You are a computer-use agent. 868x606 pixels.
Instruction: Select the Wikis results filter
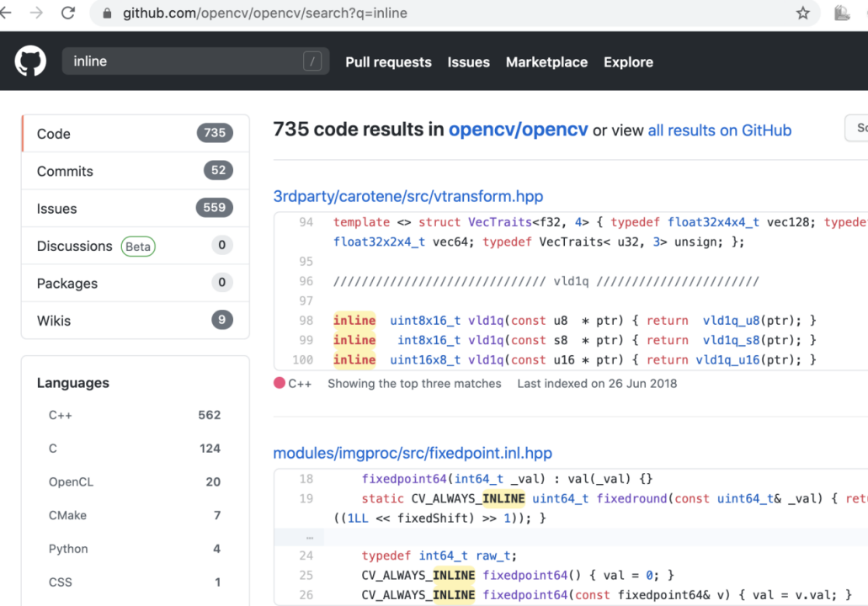click(x=135, y=321)
